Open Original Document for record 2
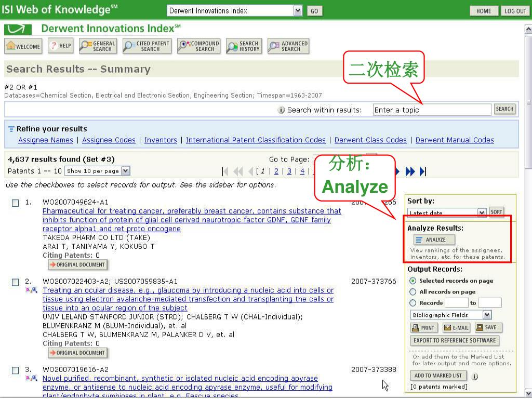The image size is (532, 399). point(78,353)
